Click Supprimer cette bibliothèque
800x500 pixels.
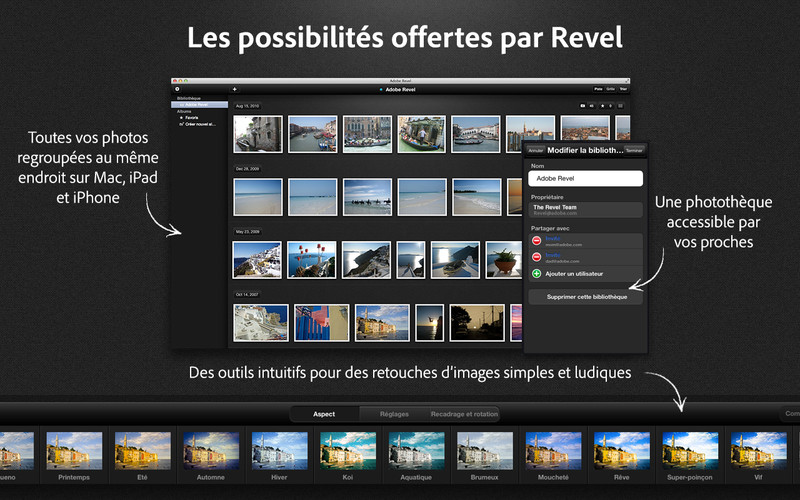pos(586,297)
